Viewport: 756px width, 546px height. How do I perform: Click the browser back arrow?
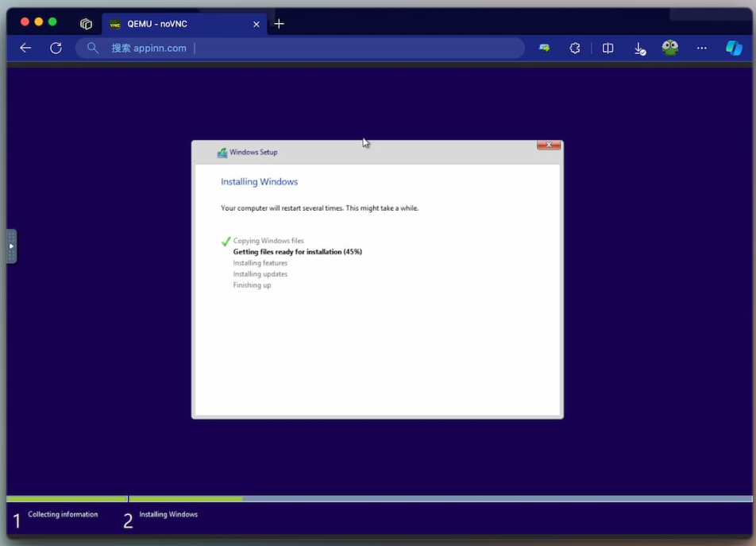25,48
